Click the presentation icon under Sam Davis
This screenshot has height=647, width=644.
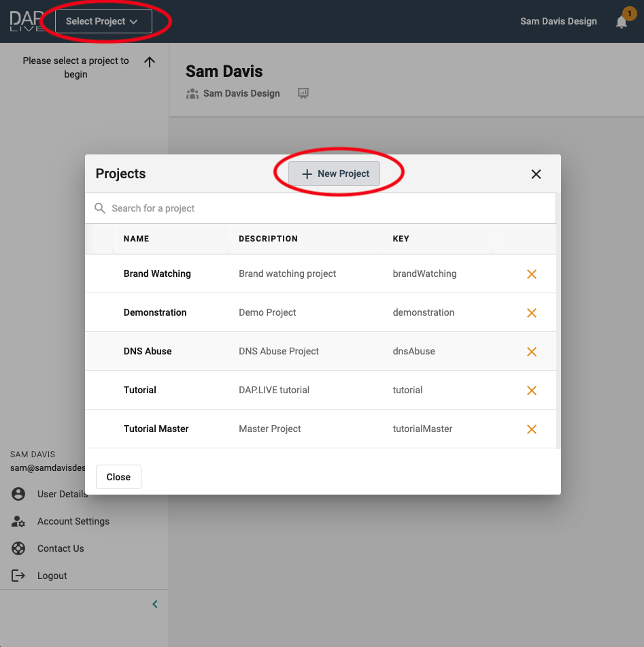tap(303, 94)
